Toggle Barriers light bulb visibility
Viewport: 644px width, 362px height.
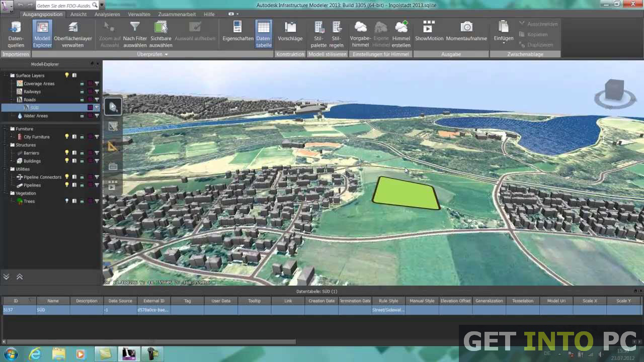pos(66,153)
